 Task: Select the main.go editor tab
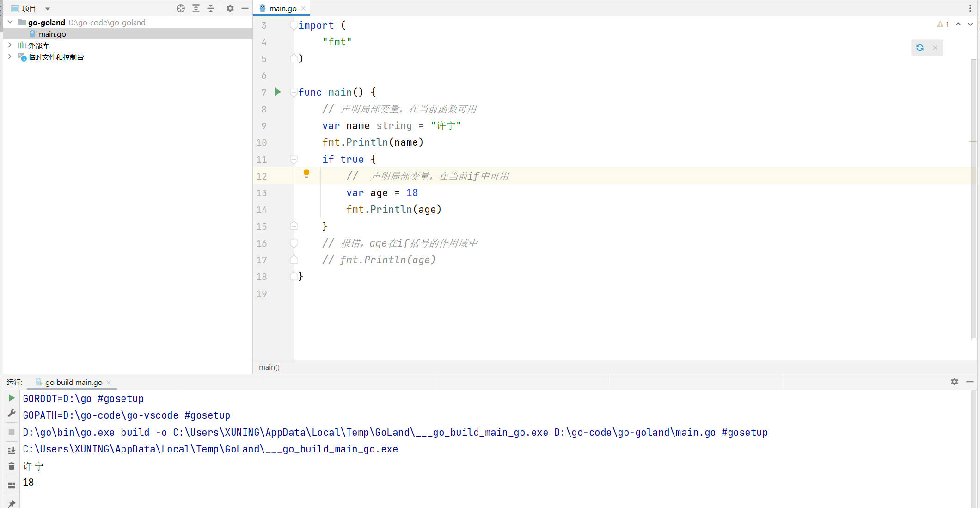point(282,8)
